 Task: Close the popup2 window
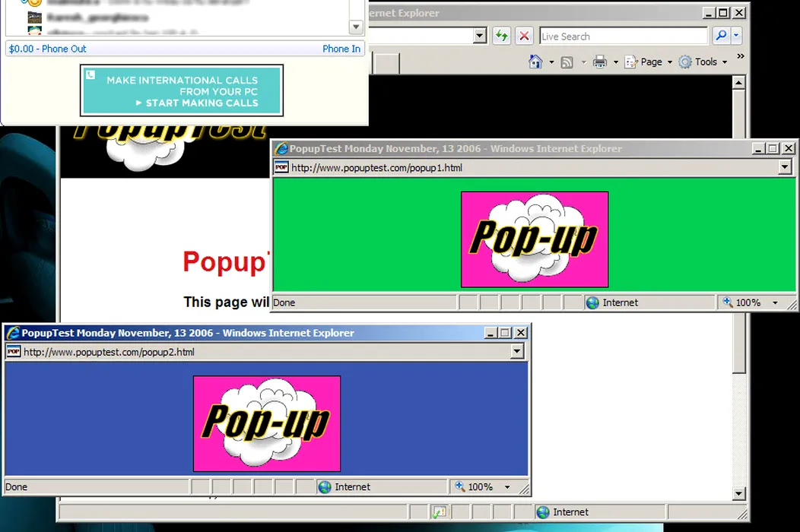[520, 333]
